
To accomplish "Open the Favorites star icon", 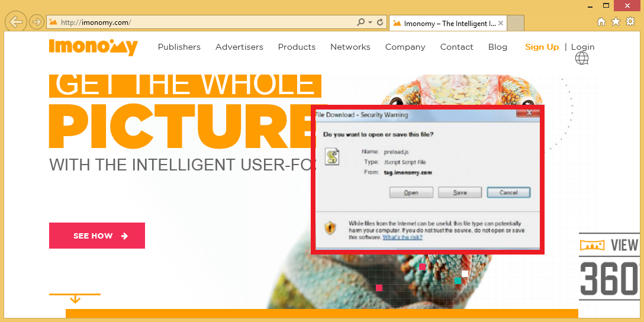I will coord(616,22).
